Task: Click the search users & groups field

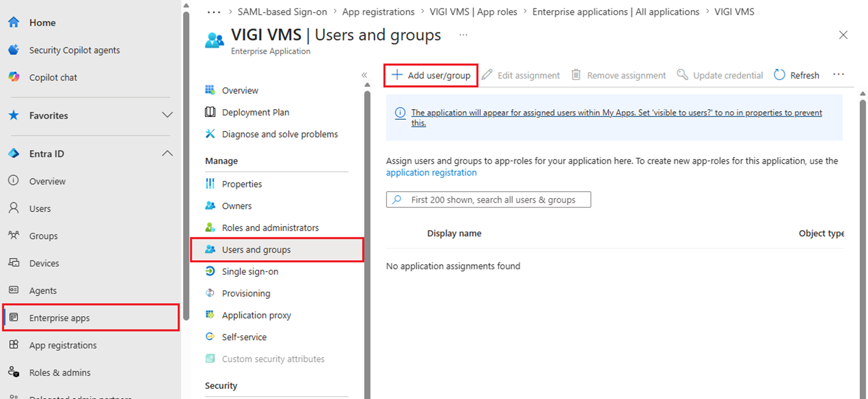Action: [x=488, y=199]
